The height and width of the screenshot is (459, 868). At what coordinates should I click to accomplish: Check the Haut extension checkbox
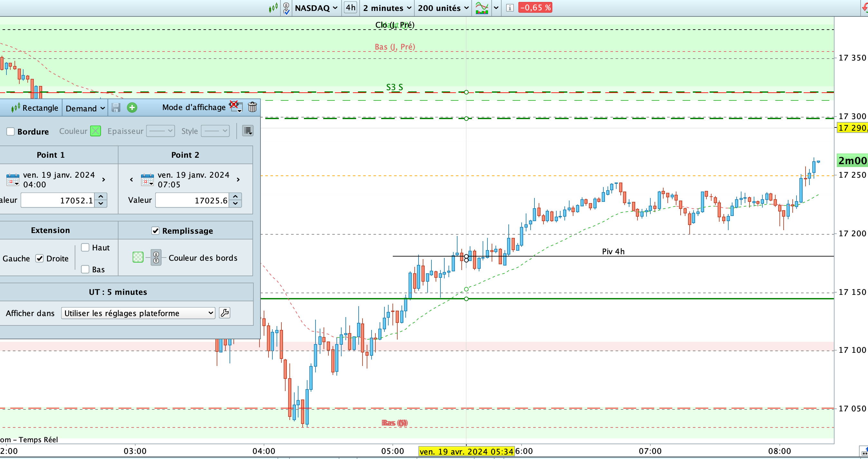click(85, 248)
